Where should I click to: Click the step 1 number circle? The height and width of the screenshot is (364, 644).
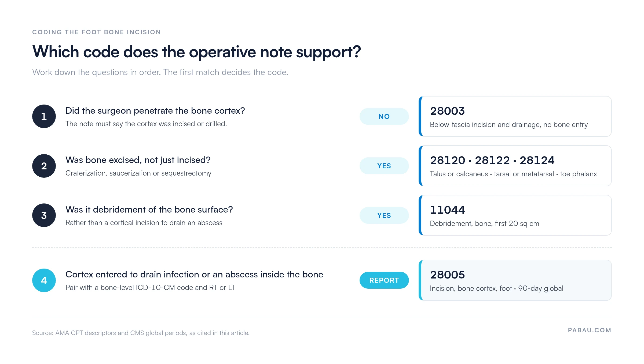tap(44, 116)
